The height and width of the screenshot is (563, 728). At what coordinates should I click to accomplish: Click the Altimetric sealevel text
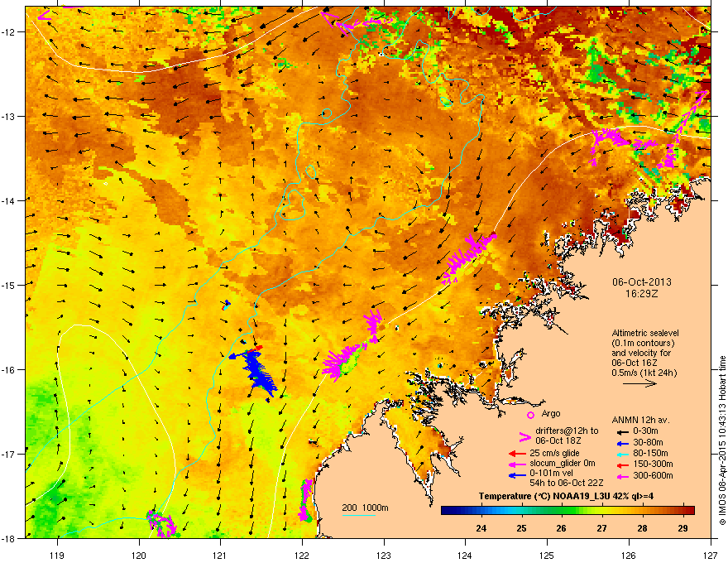click(x=645, y=333)
